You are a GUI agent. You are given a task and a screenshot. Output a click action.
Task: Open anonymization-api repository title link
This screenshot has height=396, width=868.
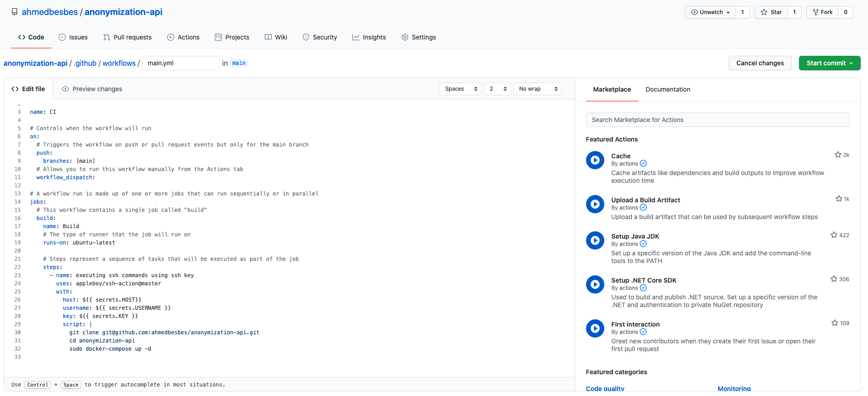123,12
